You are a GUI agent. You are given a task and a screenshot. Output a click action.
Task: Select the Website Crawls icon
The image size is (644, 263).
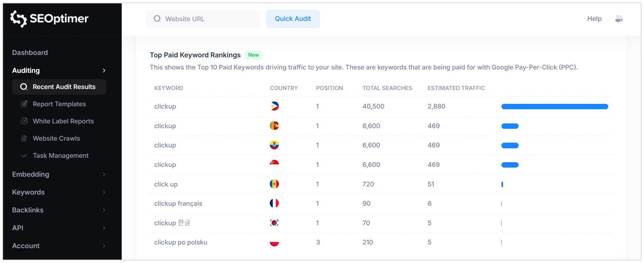click(24, 138)
